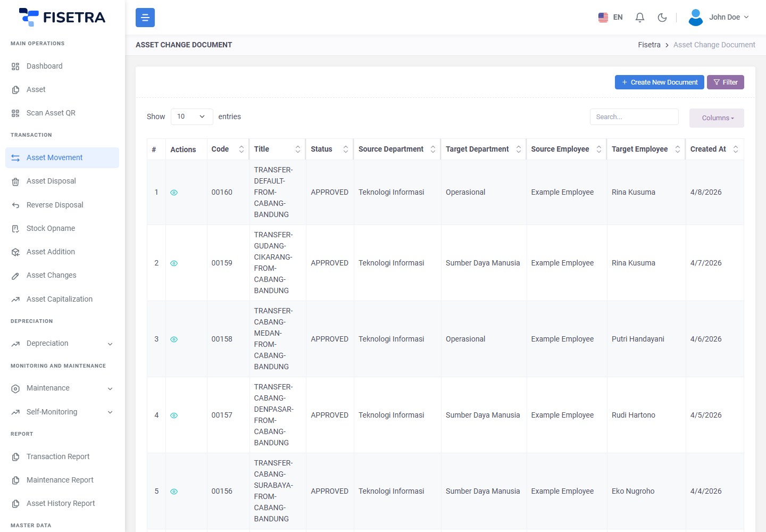Open Asset Changes page

[x=62, y=275]
